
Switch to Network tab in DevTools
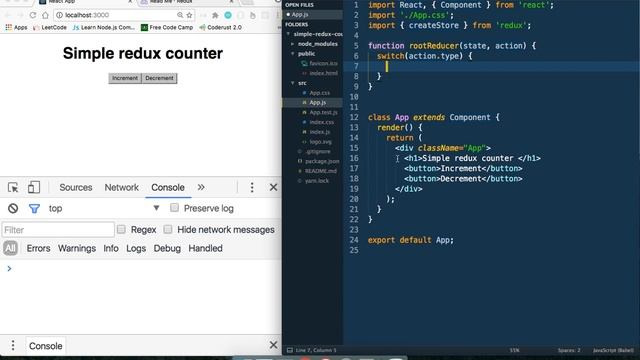[x=122, y=187]
